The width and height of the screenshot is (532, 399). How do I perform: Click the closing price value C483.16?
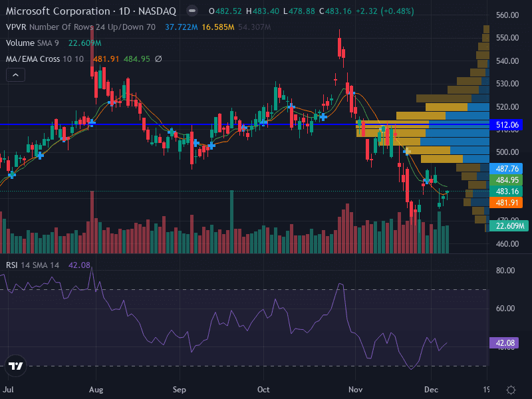pos(335,11)
